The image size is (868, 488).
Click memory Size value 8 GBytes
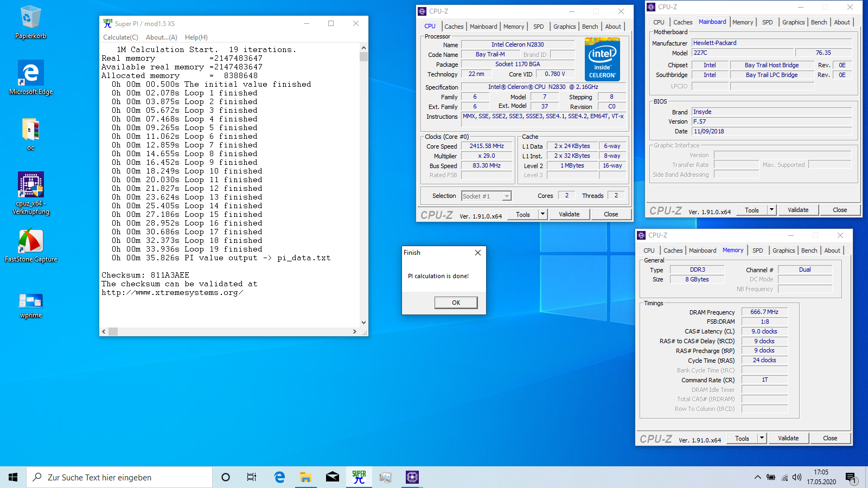tap(697, 279)
